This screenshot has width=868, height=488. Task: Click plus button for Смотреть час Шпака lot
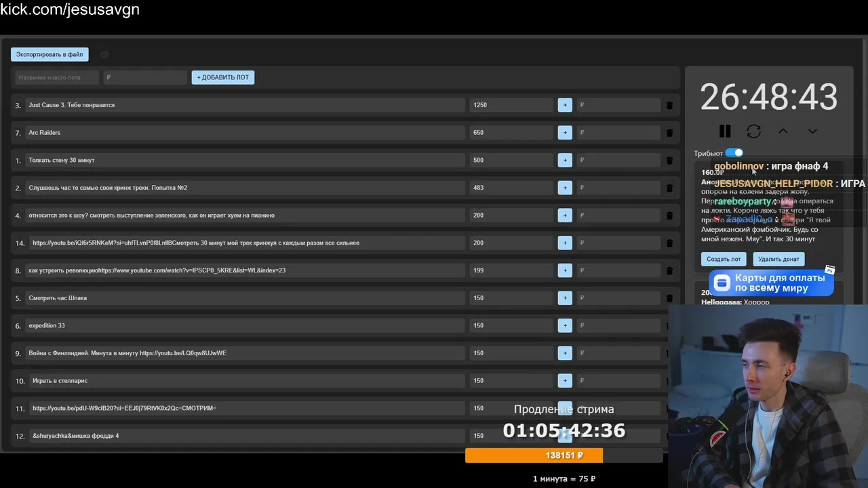tap(565, 298)
